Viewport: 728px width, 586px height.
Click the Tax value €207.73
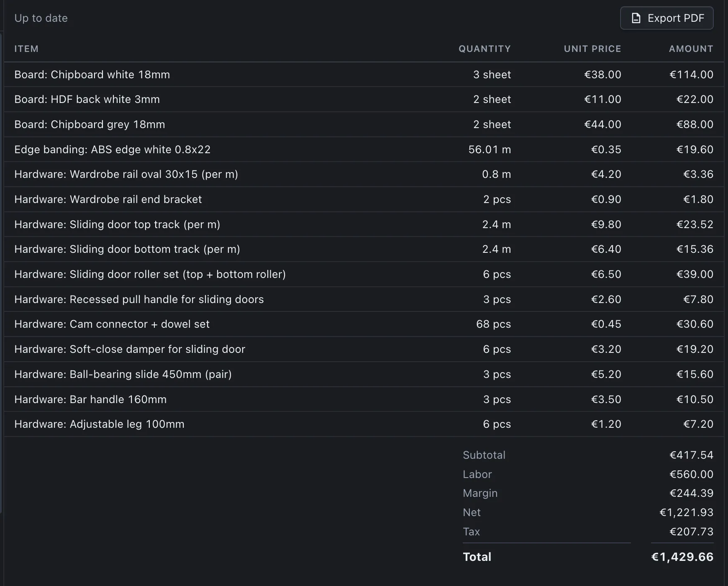(691, 532)
